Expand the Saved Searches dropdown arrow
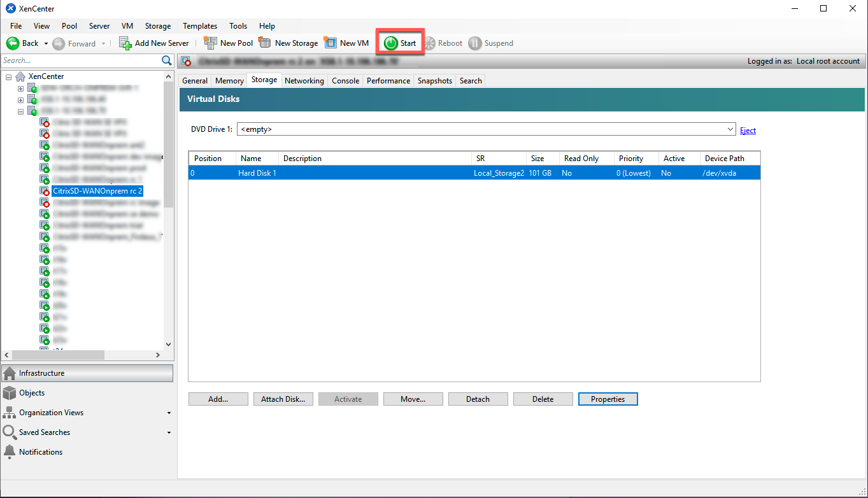Image resolution: width=868 pixels, height=498 pixels. point(169,432)
